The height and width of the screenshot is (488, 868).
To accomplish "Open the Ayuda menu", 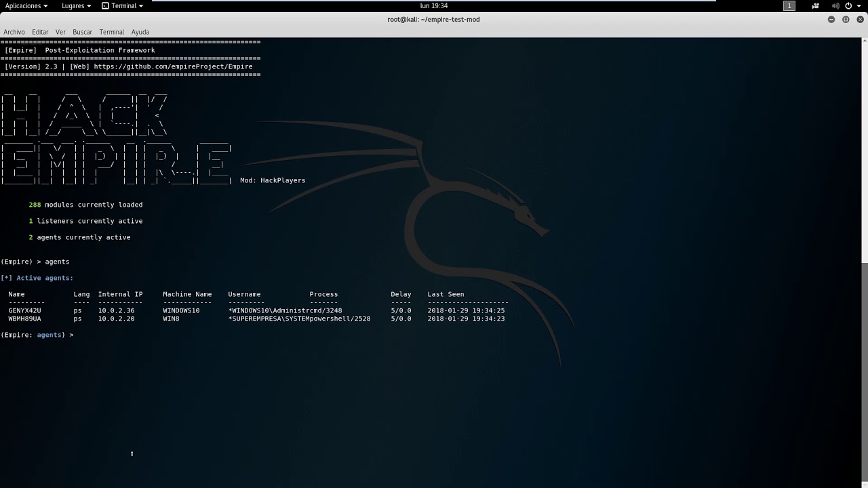I will (x=140, y=32).
